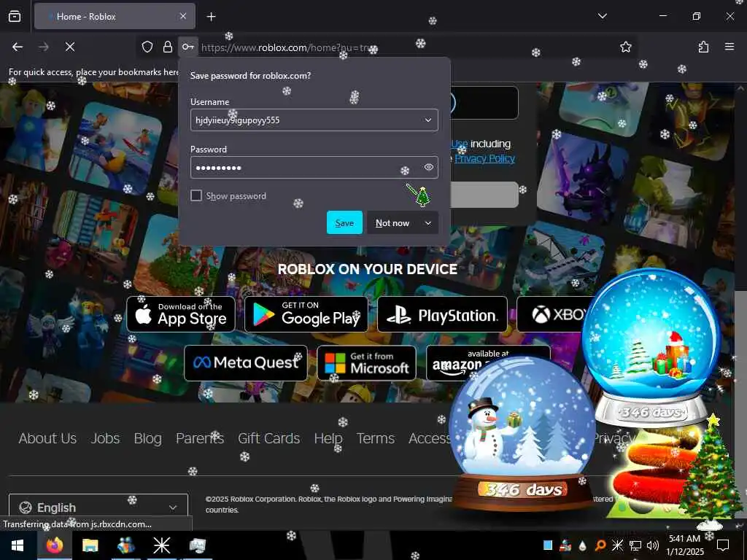Open the Windows Start menu
Screen dimensions: 747x560
click(18, 545)
